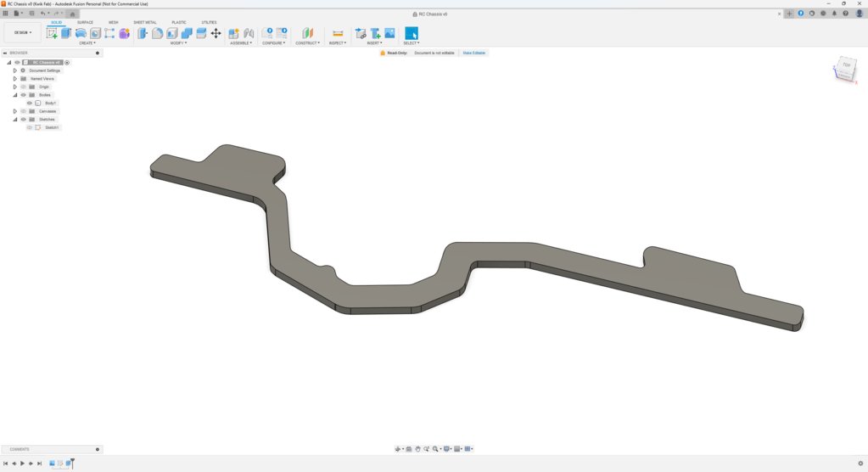Click the first Configure panel icon
Image resolution: width=868 pixels, height=472 pixels.
[266, 33]
